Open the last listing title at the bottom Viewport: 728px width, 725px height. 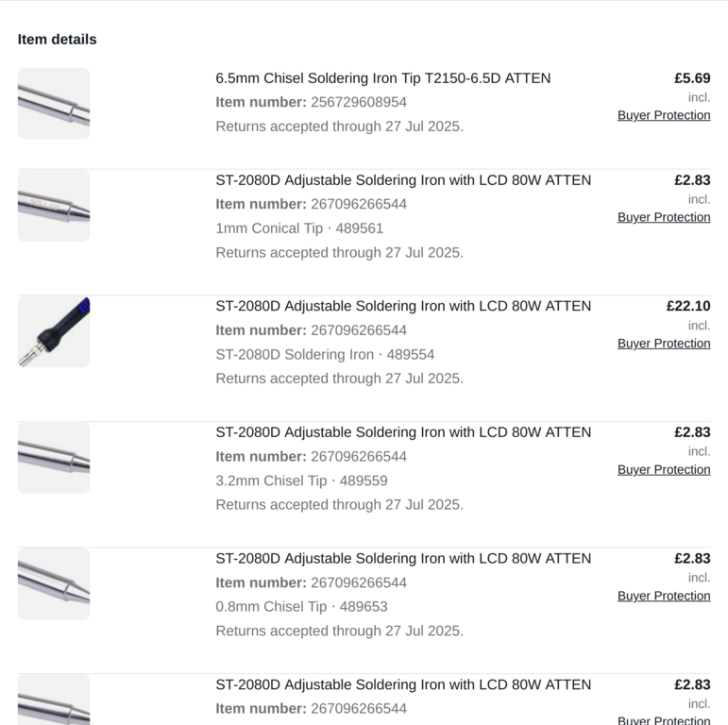403,684
